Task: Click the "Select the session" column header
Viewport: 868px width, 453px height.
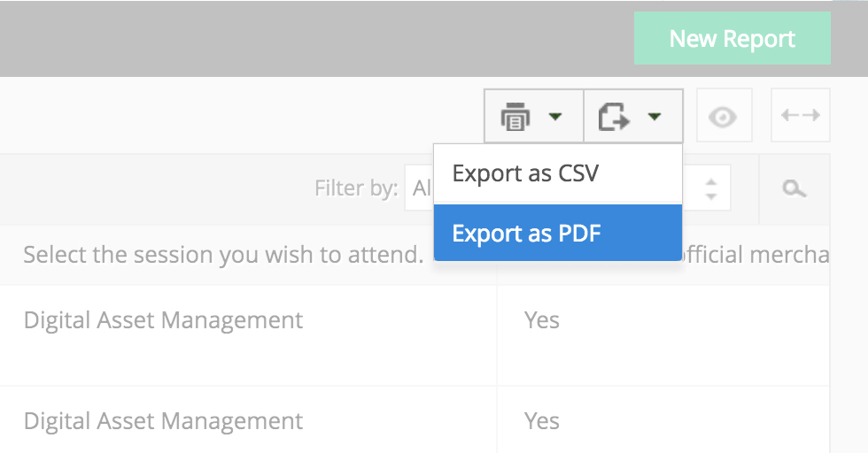Action: pos(222,255)
